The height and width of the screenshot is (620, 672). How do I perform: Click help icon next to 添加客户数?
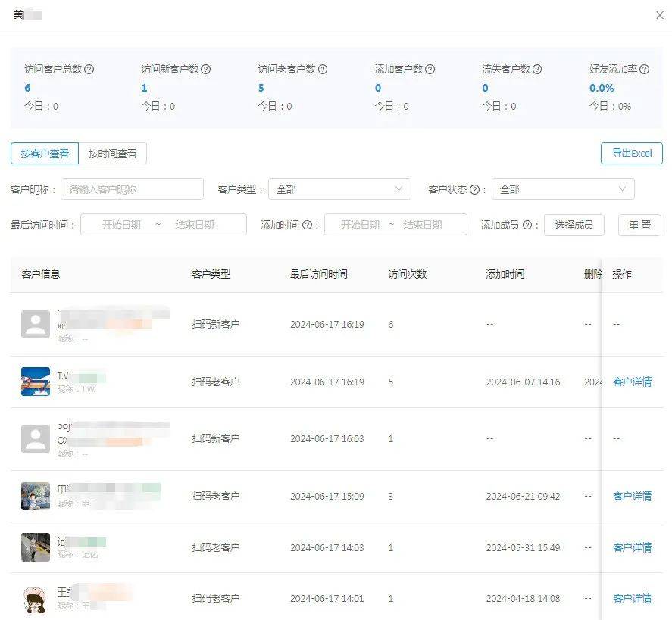[430, 69]
